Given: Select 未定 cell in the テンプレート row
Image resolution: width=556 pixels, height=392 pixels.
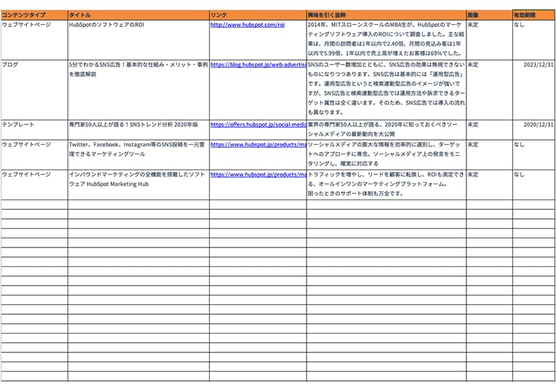Looking at the screenshot, I should coord(489,130).
